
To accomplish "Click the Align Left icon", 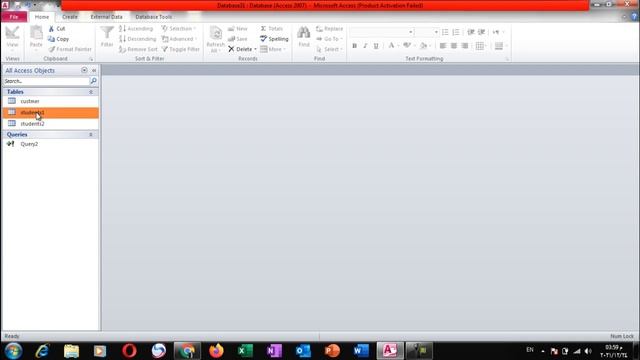I will coord(443,46).
